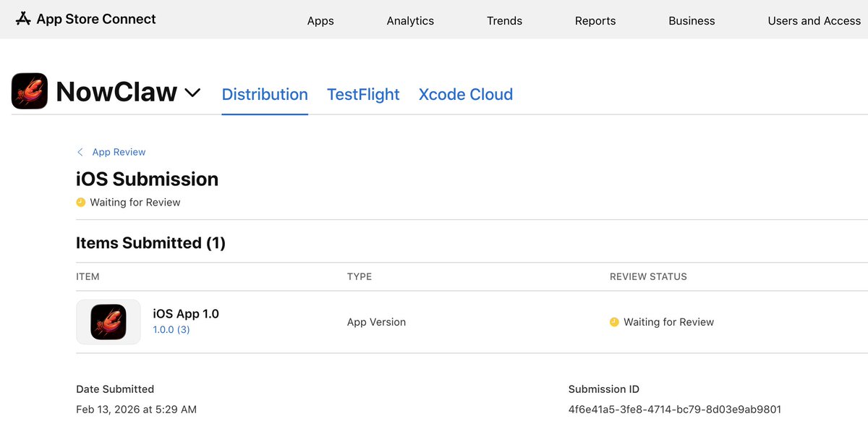Go to Analytics in top navigation

[x=410, y=21]
